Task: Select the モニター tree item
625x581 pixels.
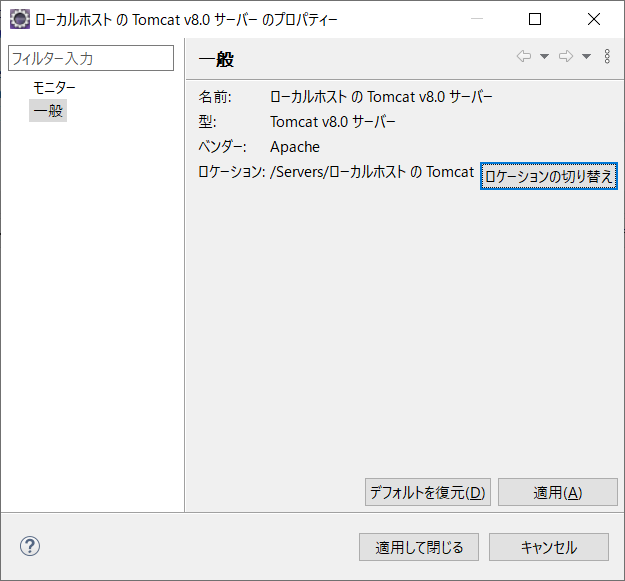Action: (54, 87)
